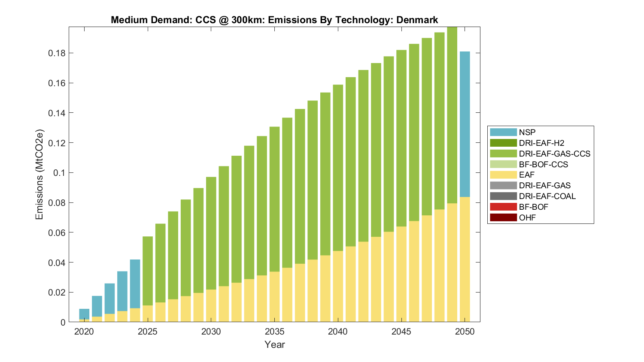Click the blue NSP segment of the 2024 bar
The image size is (644, 362).
pyautogui.click(x=135, y=284)
